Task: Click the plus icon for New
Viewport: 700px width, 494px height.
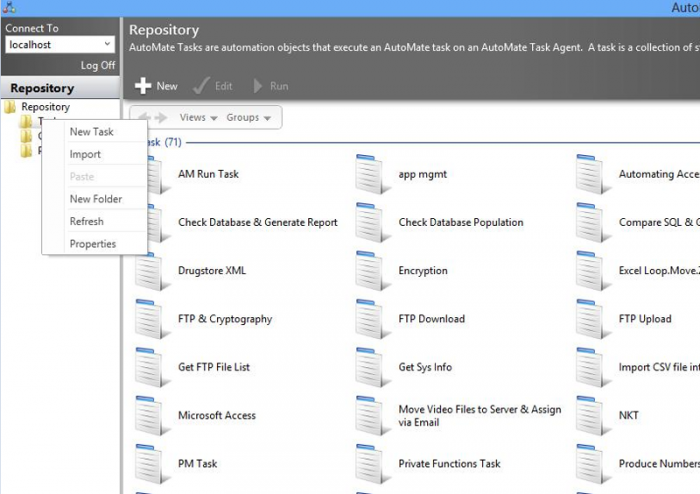Action: [x=143, y=86]
